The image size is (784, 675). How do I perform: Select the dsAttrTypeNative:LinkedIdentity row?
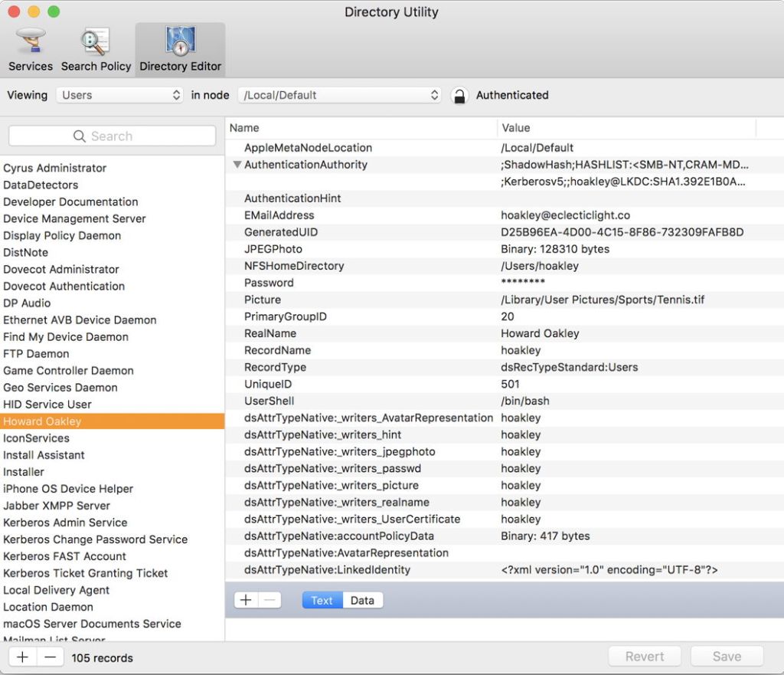click(x=505, y=570)
